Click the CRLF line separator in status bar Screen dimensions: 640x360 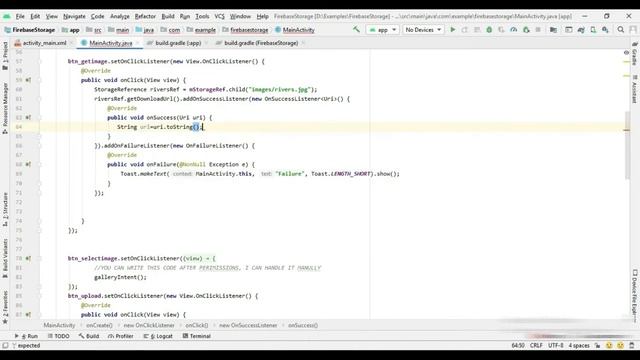click(x=536, y=345)
